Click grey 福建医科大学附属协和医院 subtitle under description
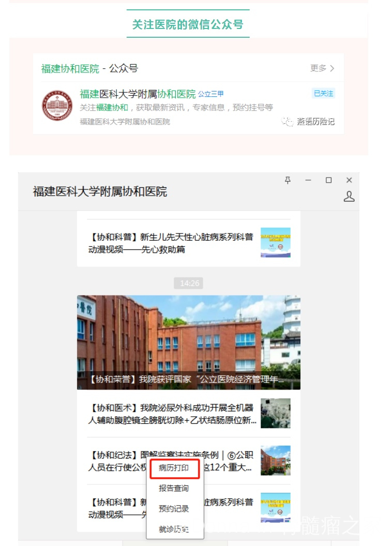Viewport: 392px width, 546px height. click(x=125, y=122)
